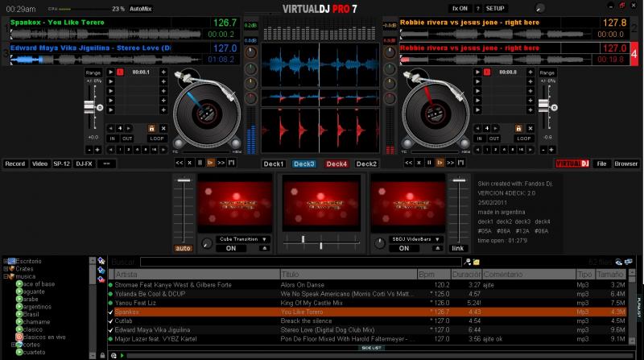Click LOOP button on left deck

(157, 139)
